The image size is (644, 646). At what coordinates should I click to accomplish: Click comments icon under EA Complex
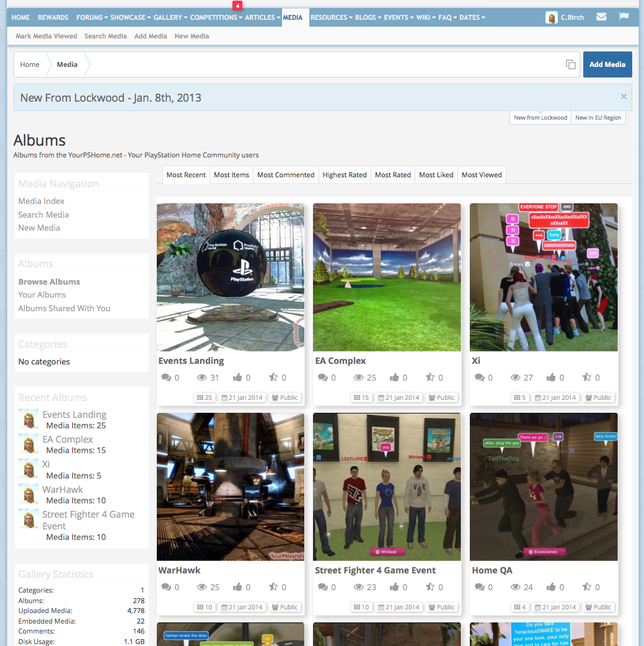click(x=322, y=378)
